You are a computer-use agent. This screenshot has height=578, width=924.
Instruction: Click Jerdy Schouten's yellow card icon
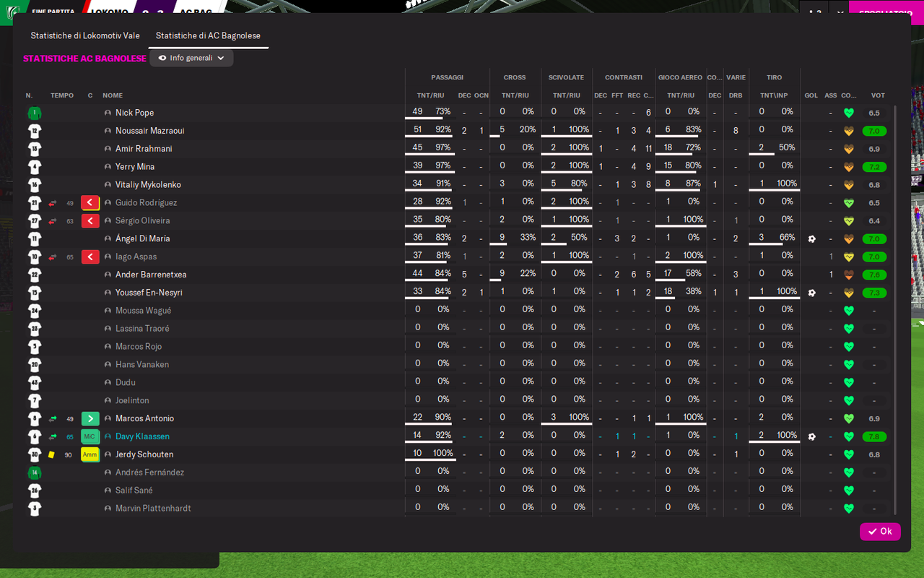51,454
